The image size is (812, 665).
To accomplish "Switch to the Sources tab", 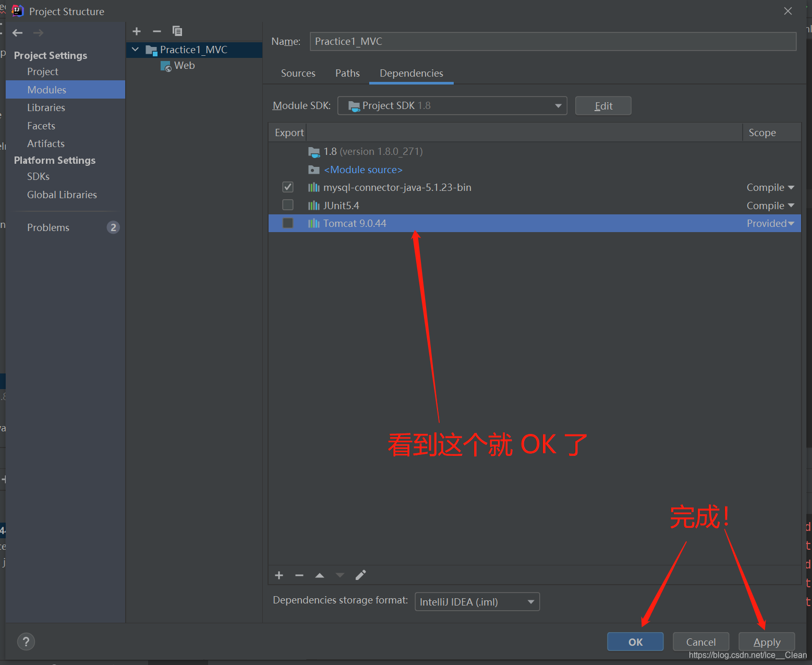I will (x=298, y=73).
